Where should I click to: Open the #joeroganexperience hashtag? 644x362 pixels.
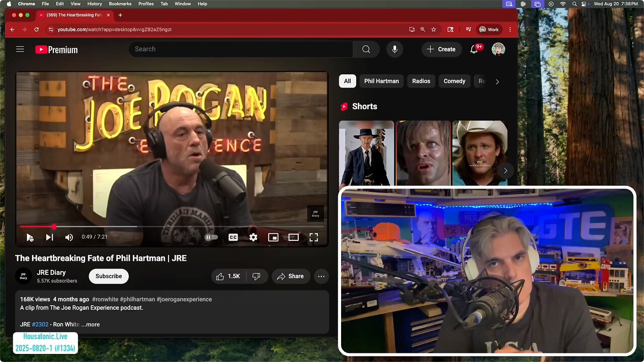184,299
